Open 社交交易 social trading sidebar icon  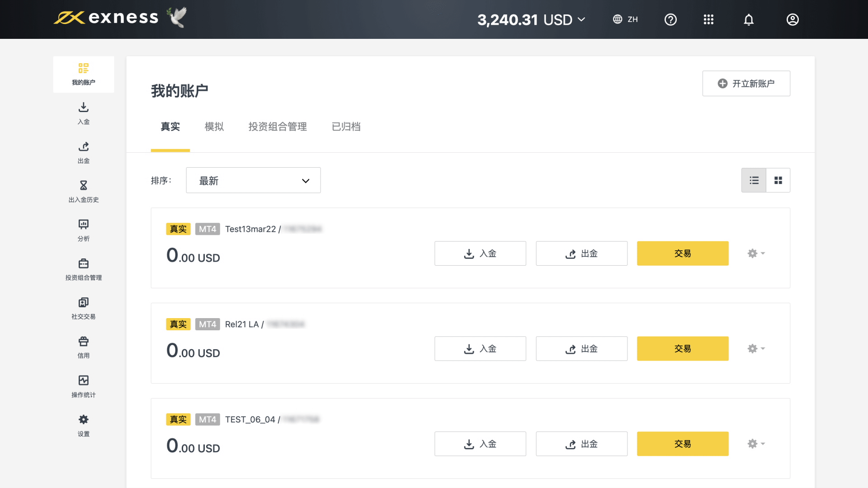(x=84, y=308)
